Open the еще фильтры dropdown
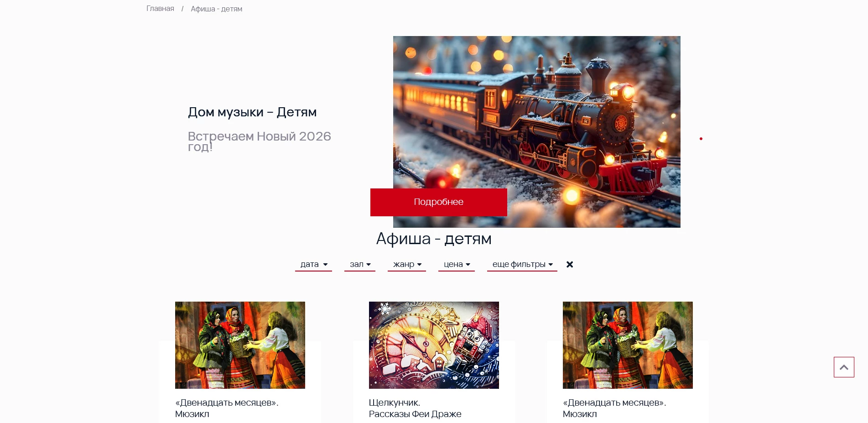Screen dimensions: 868x423 pos(522,264)
